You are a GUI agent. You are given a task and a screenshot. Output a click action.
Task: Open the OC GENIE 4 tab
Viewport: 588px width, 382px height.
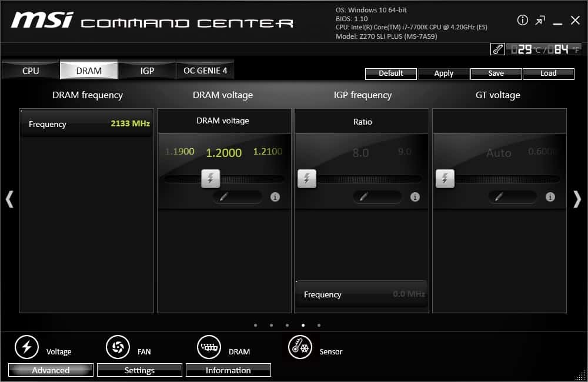click(205, 71)
